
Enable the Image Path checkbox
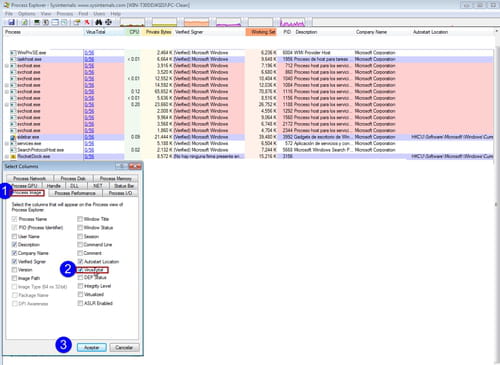pos(14,278)
